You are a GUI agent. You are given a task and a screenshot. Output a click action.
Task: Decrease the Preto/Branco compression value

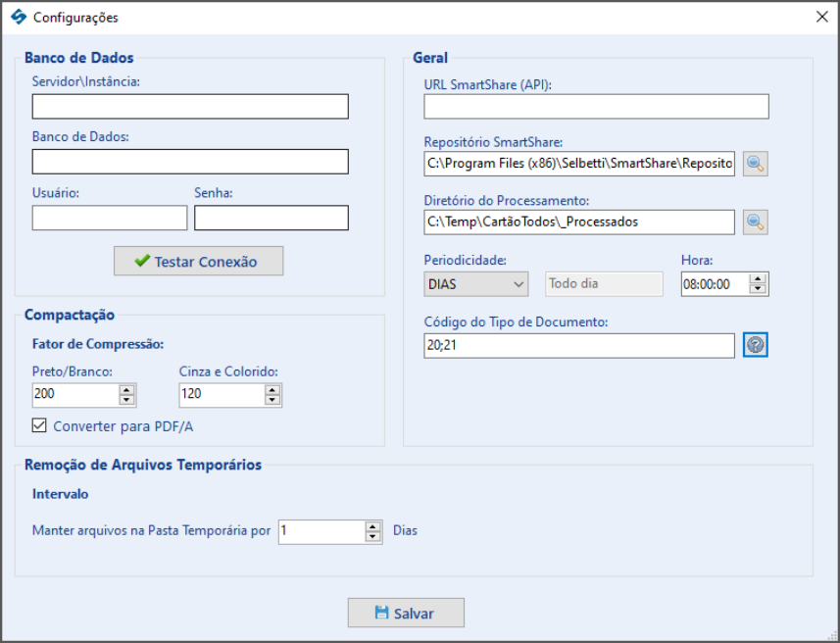[127, 400]
